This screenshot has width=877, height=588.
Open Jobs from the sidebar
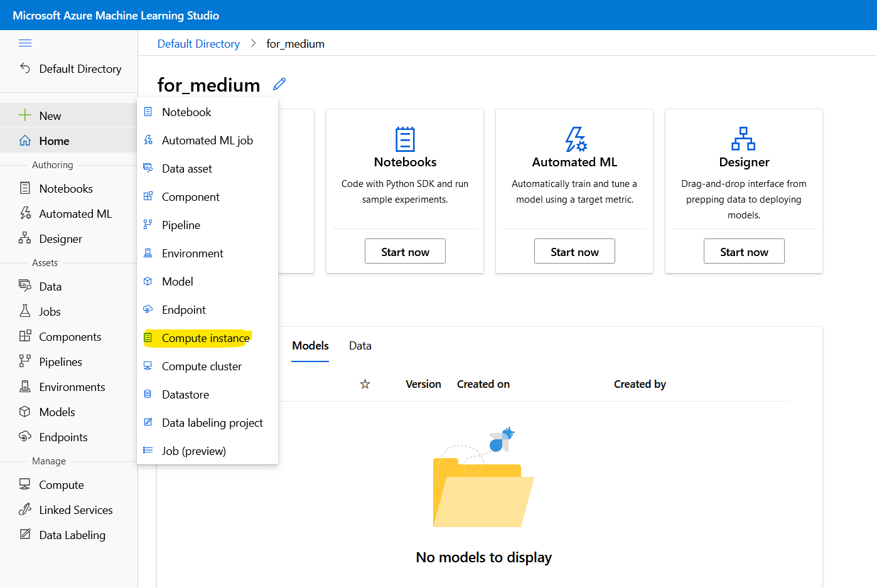pos(68,311)
